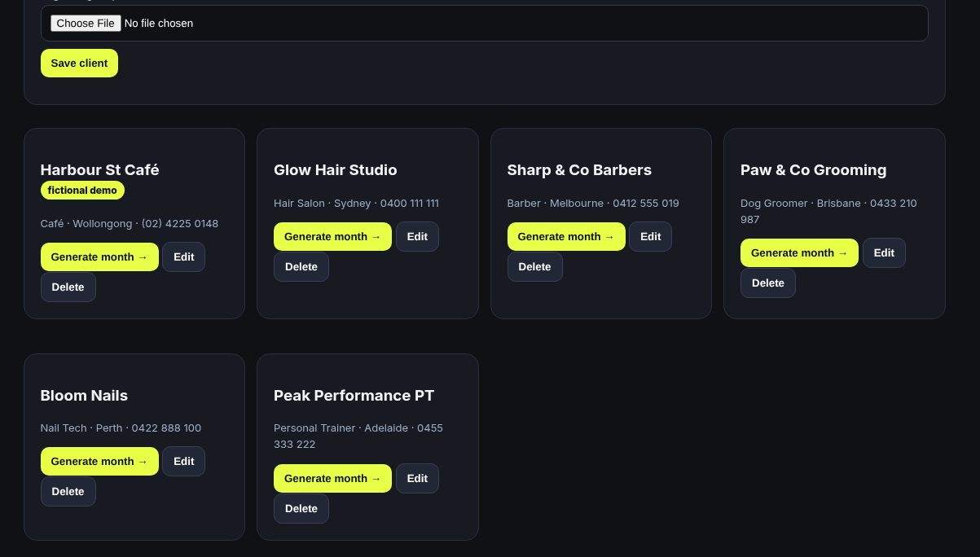Click the Harbour St Café heading
Screen dimensions: 980x557
pyautogui.click(x=100, y=170)
